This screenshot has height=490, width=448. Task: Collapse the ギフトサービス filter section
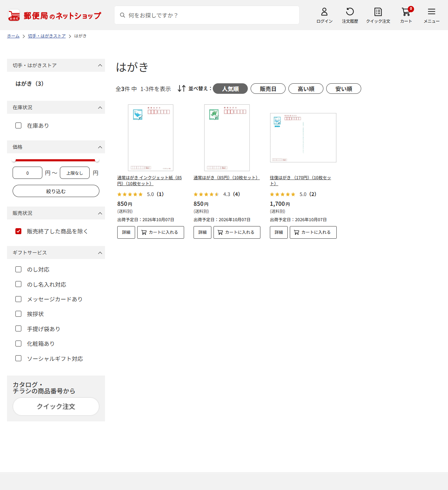tap(56, 252)
